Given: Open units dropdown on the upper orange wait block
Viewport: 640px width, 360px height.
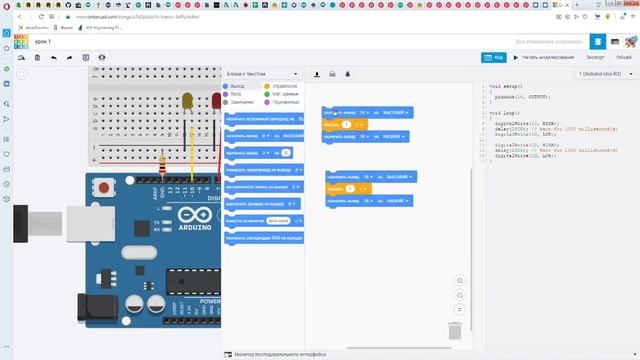Looking at the screenshot, I should 358,124.
